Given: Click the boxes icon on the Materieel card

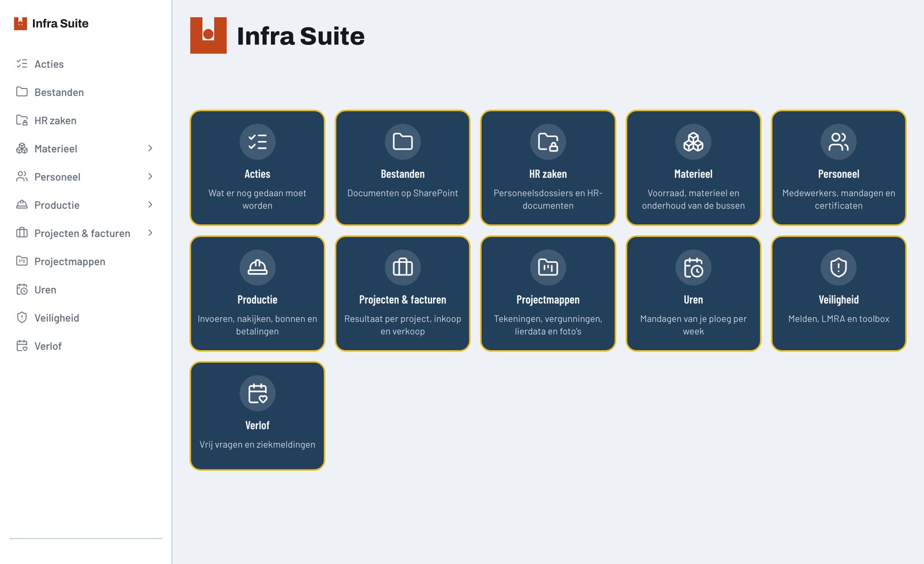Looking at the screenshot, I should coord(694,142).
